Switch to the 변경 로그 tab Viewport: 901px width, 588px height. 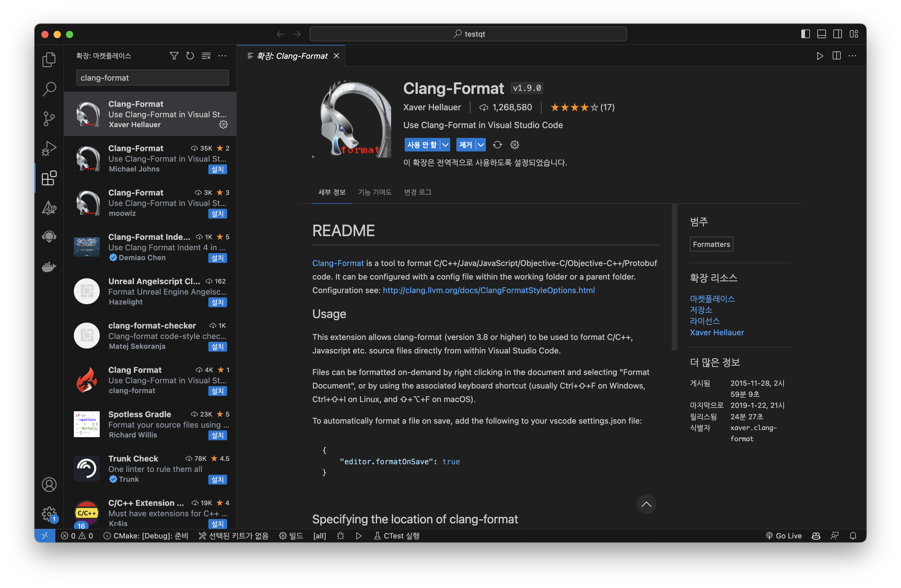click(x=417, y=192)
